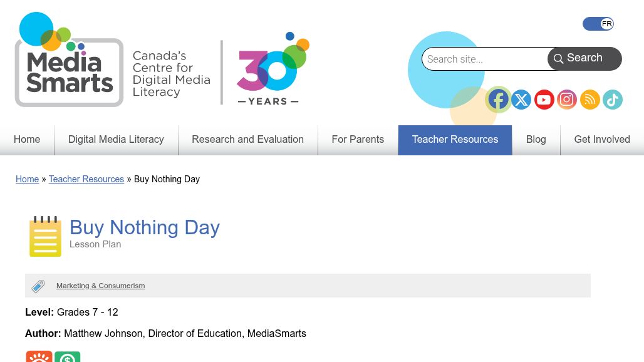Open the Instagram profile icon

567,100
